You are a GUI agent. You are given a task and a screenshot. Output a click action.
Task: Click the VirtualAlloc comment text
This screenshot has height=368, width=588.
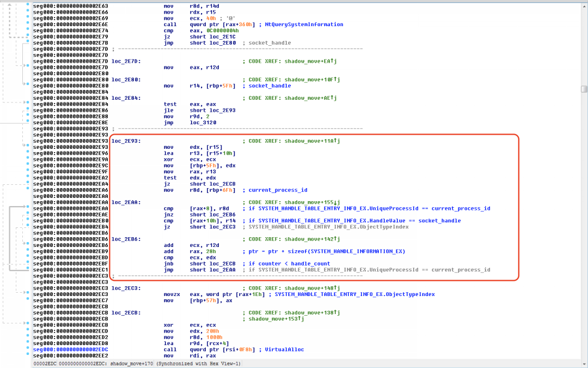[x=284, y=349]
